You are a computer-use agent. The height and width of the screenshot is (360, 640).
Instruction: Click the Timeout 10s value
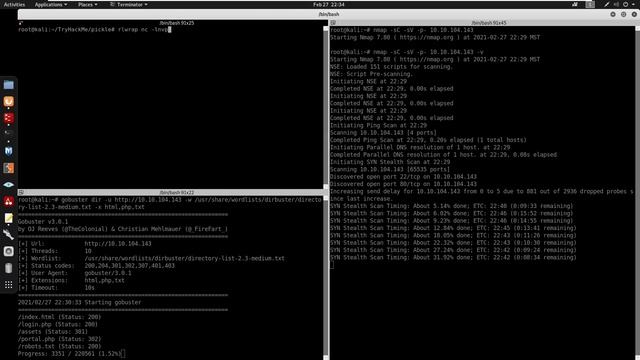click(x=89, y=288)
